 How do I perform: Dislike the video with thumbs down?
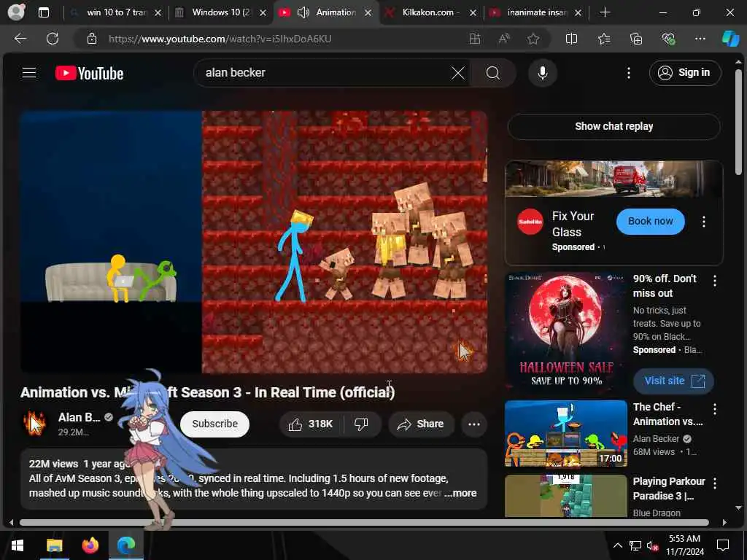[x=362, y=424]
